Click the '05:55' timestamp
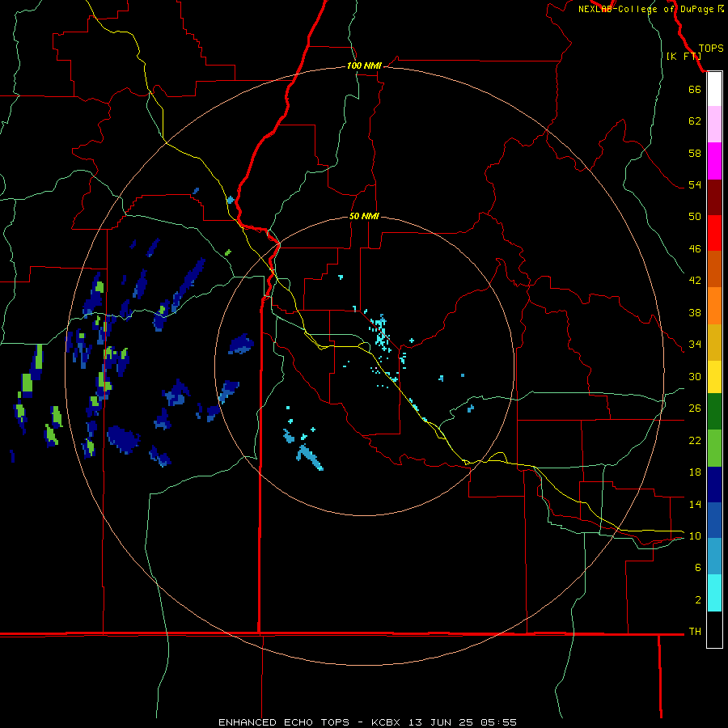Screen dimensions: 728x728 [x=499, y=722]
